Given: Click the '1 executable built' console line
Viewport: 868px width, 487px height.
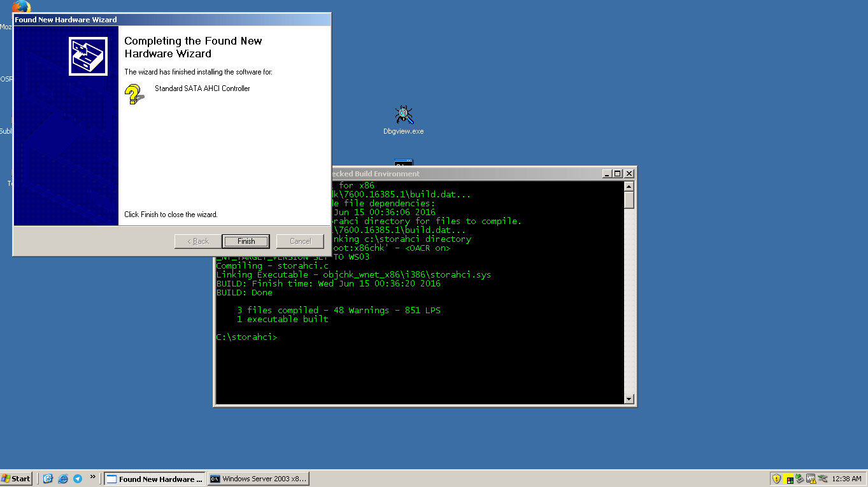Looking at the screenshot, I should (x=283, y=320).
